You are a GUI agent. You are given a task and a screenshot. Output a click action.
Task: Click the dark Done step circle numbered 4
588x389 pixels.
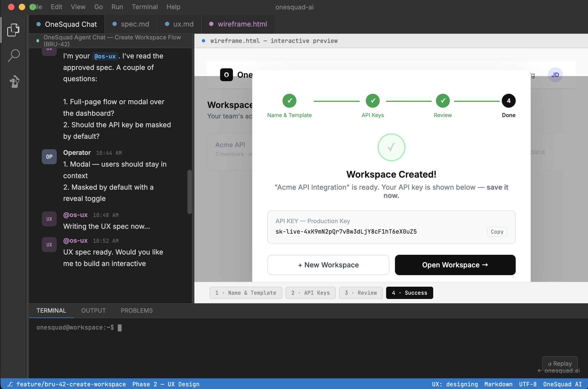click(508, 101)
